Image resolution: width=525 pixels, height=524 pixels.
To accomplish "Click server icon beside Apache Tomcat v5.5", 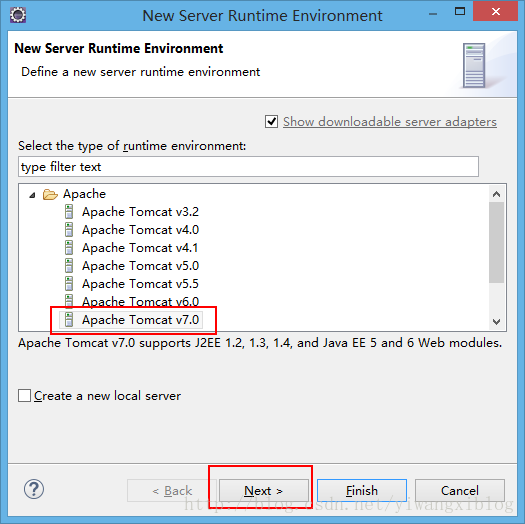I will [69, 284].
